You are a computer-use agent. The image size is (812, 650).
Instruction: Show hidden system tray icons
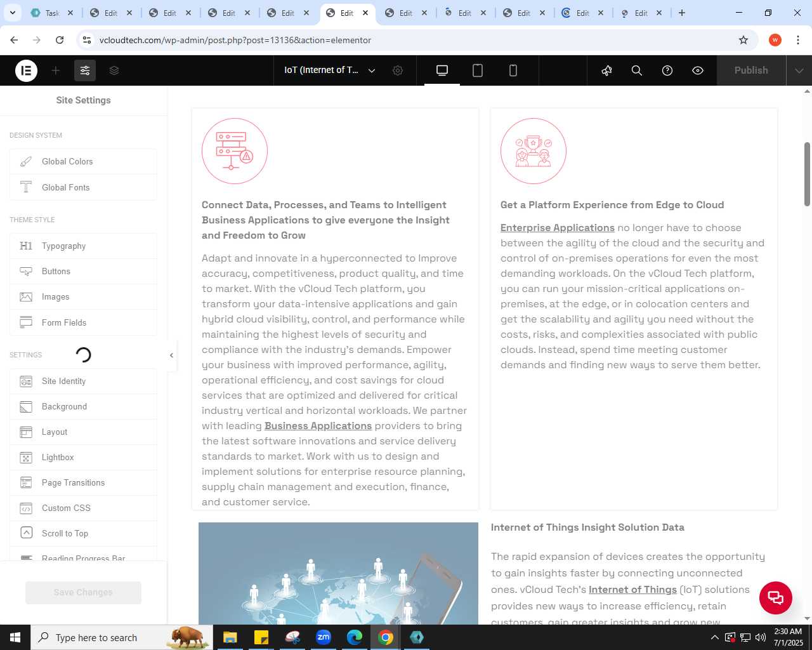[x=714, y=637]
